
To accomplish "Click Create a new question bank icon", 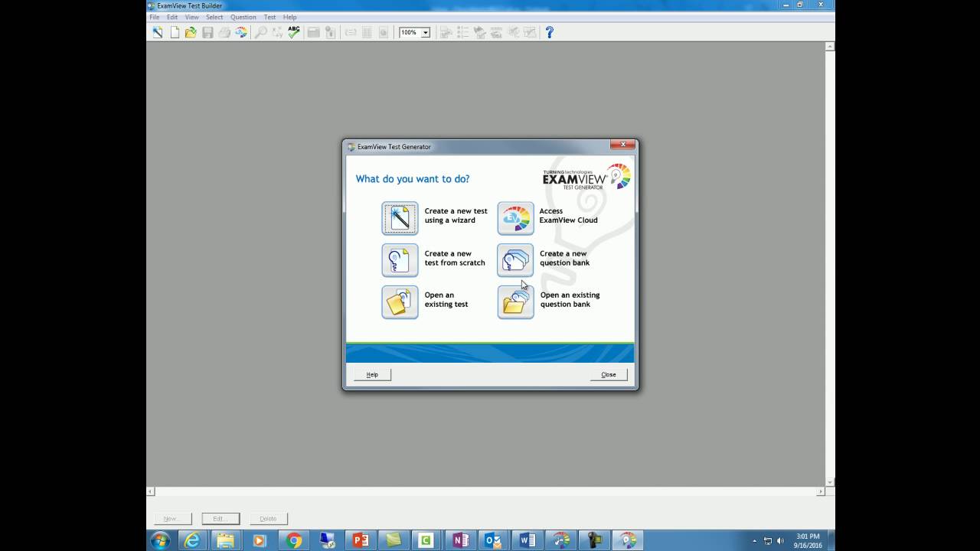I will point(515,260).
